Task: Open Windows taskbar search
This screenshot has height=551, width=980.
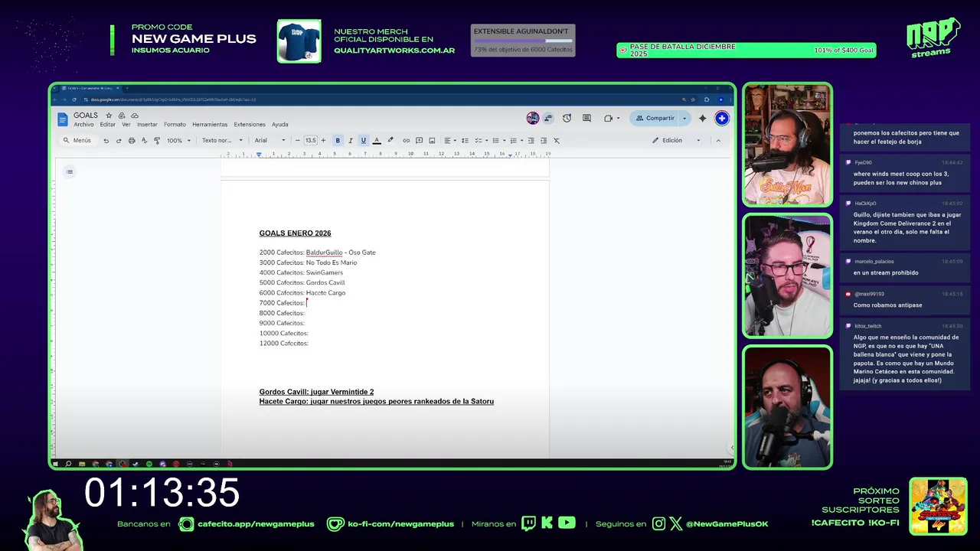Action: [68, 464]
